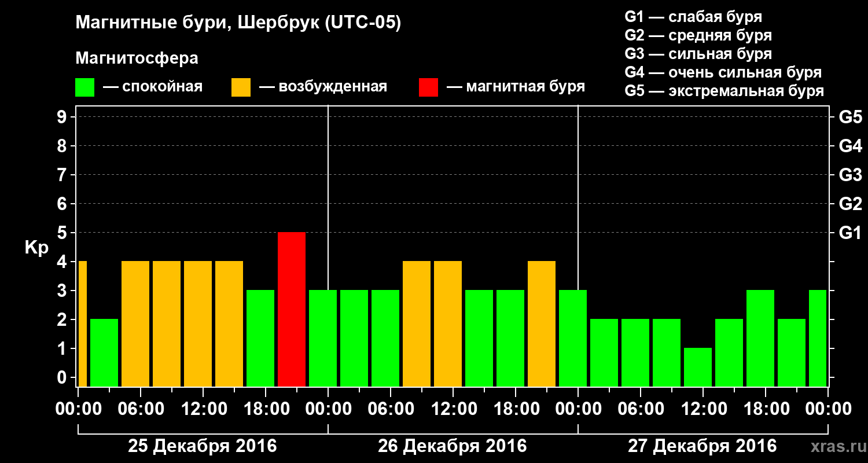Image resolution: width=868 pixels, height=463 pixels.
Task: Select the legend text '— возбужденная'
Action: pos(323,87)
